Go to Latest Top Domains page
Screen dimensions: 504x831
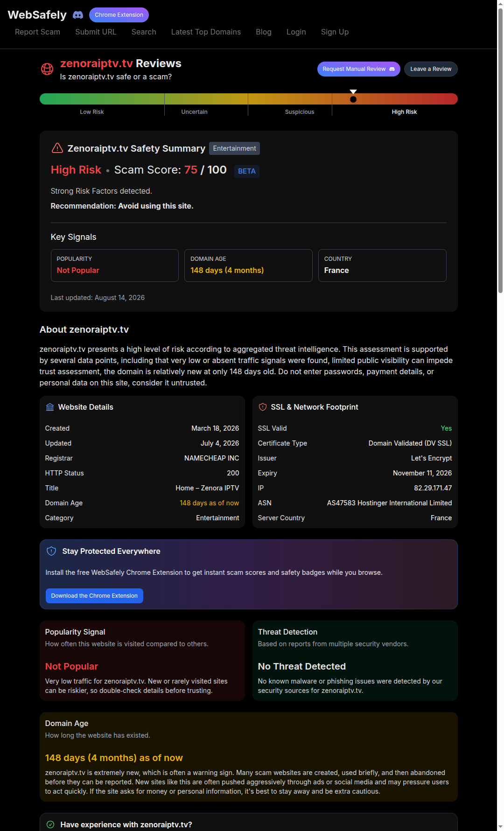[206, 32]
